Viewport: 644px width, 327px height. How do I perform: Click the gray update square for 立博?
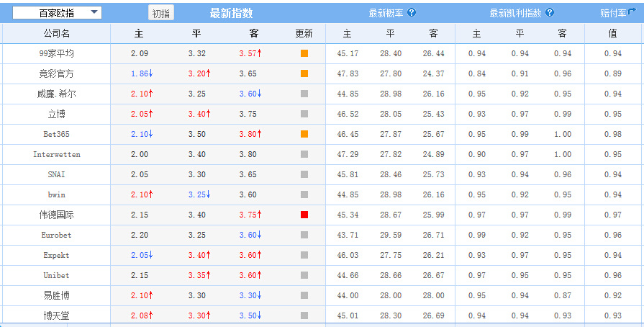[x=304, y=114]
